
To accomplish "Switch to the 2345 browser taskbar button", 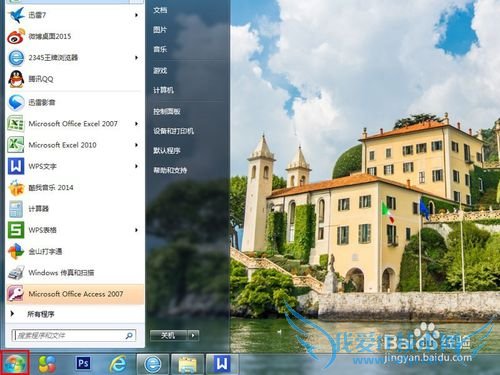I will pos(153,364).
